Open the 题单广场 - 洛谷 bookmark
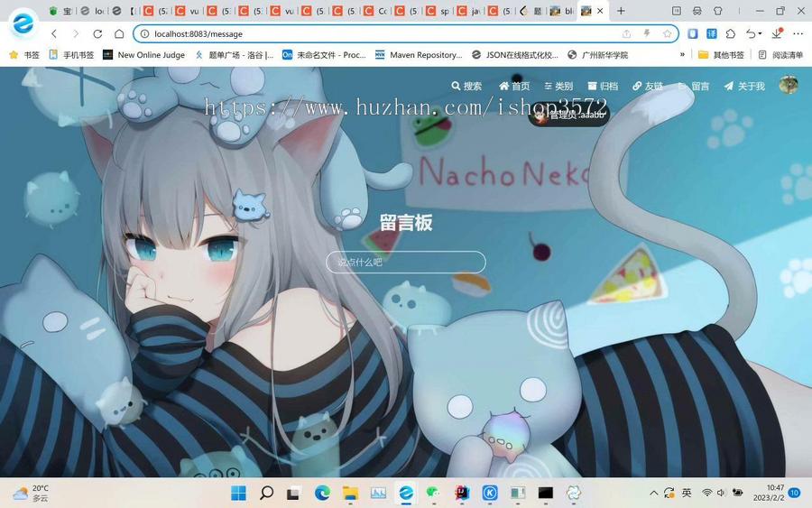Viewport: 812px width, 508px height. click(234, 54)
